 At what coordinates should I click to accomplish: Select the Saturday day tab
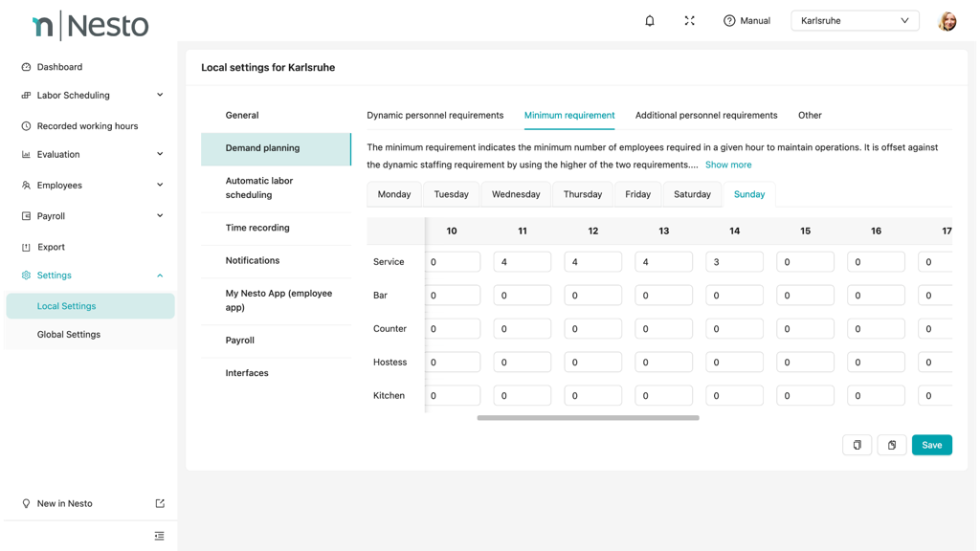tap(692, 194)
